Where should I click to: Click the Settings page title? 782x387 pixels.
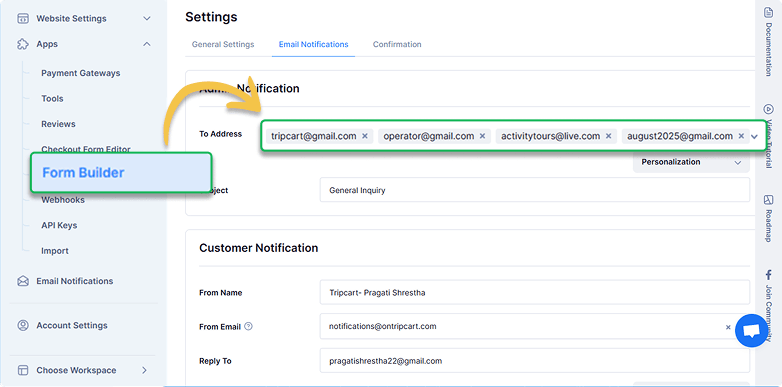pyautogui.click(x=211, y=17)
